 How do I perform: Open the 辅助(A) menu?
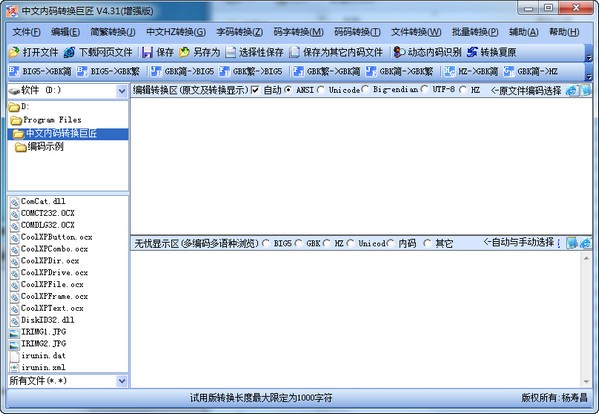pos(523,32)
